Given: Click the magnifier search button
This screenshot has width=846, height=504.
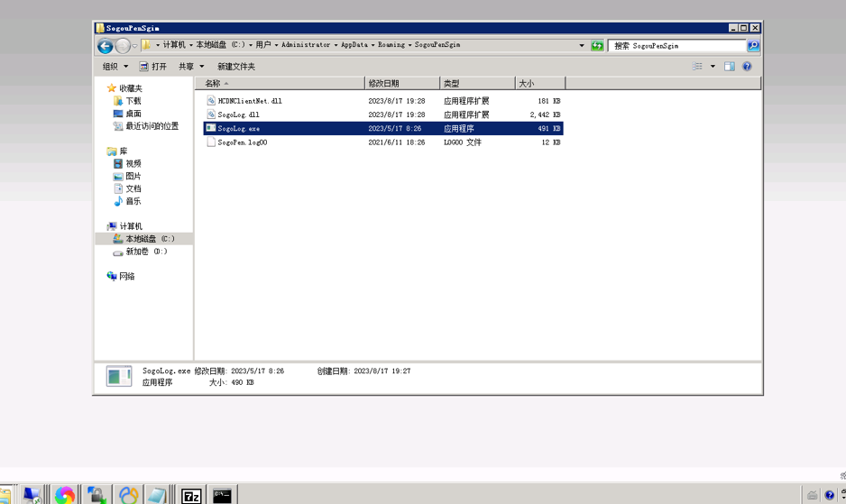Looking at the screenshot, I should point(753,46).
